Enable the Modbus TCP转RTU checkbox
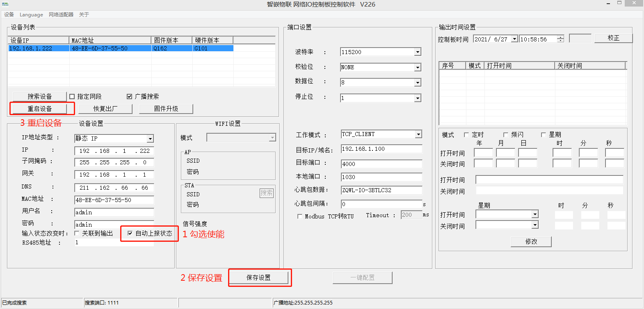644x309 pixels. [x=300, y=216]
